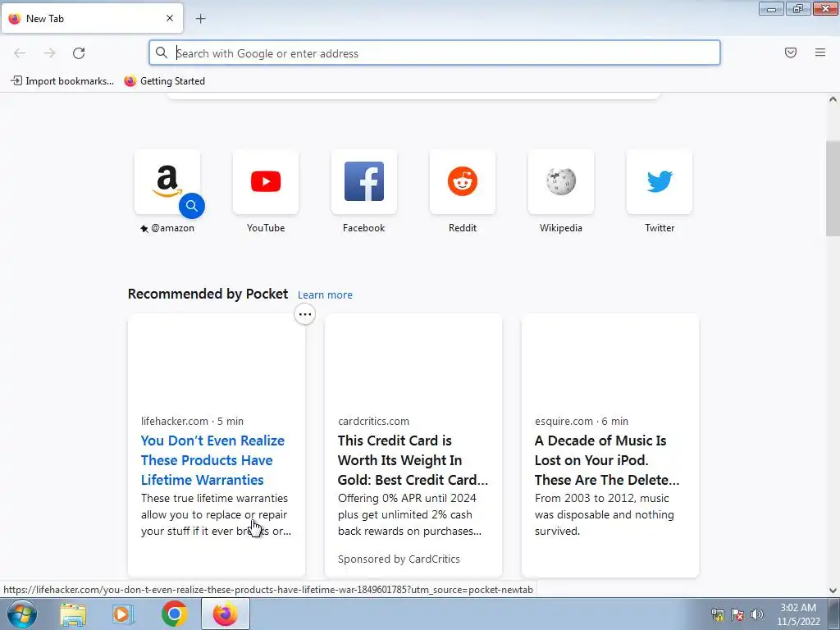Open Windows Explorer from the taskbar
Screen dimensions: 840x630
pos(73,614)
